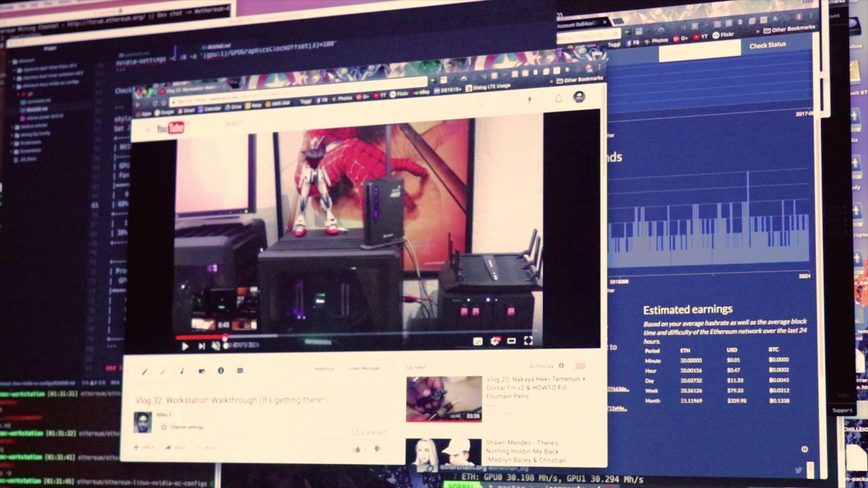Screen dimensions: 868x488
Task: Click the address field in the blue window
Action: pos(698,50)
